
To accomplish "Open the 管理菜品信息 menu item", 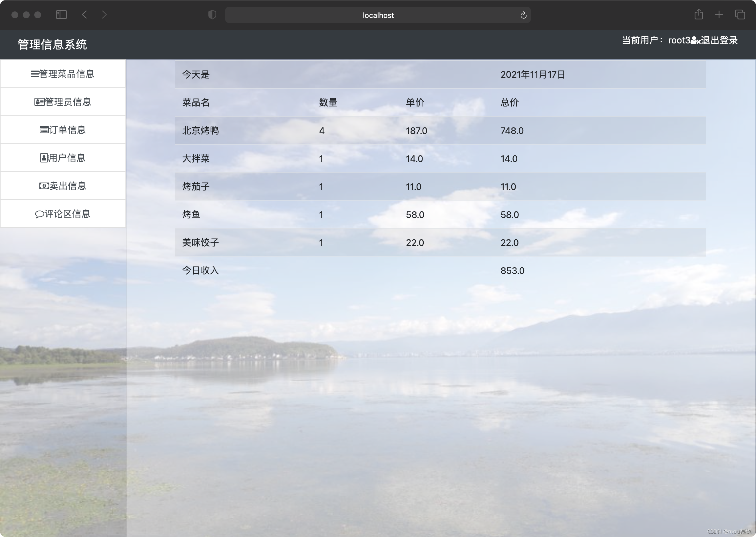I will [x=63, y=74].
